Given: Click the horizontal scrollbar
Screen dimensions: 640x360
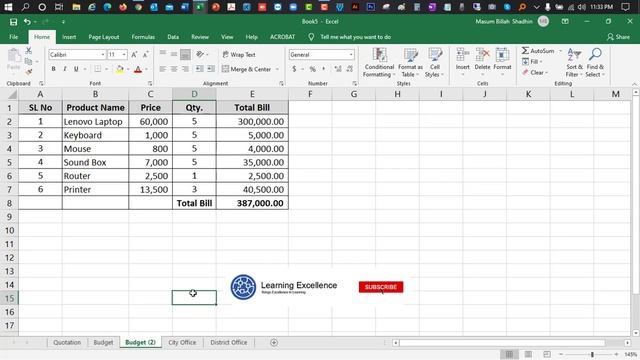Looking at the screenshot, I should coord(502,343).
